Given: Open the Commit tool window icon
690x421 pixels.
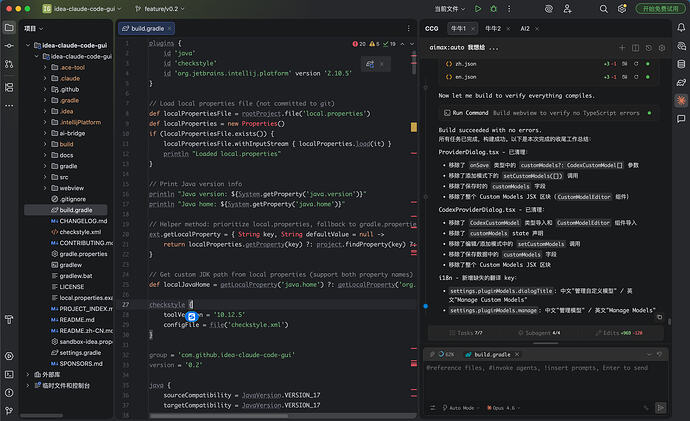Looking at the screenshot, I should tap(9, 46).
